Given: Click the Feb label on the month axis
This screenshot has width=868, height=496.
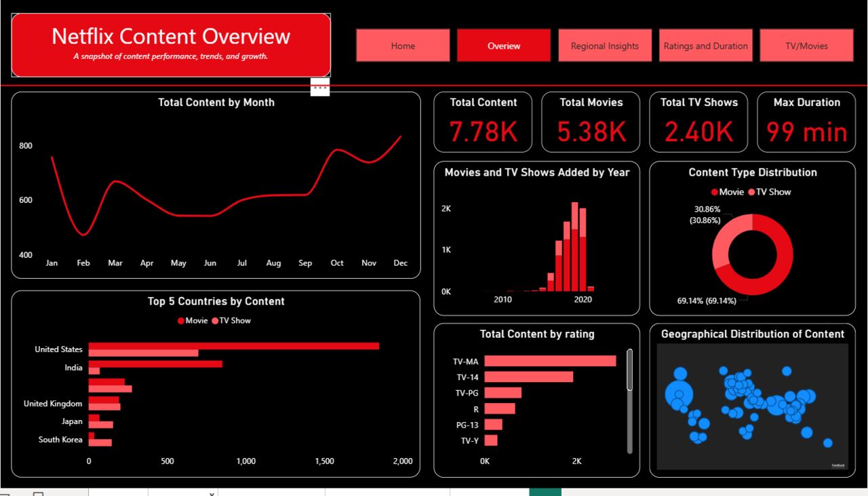Looking at the screenshot, I should [83, 263].
